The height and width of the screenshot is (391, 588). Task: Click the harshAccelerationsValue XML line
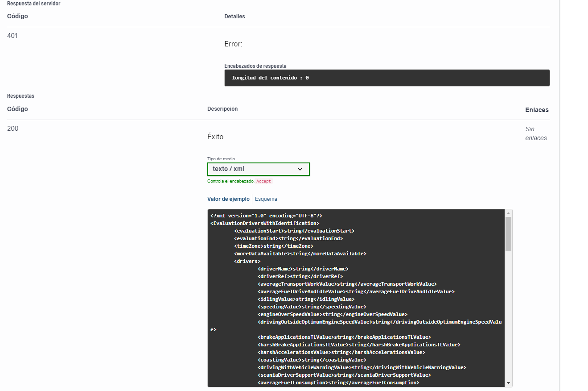[341, 352]
